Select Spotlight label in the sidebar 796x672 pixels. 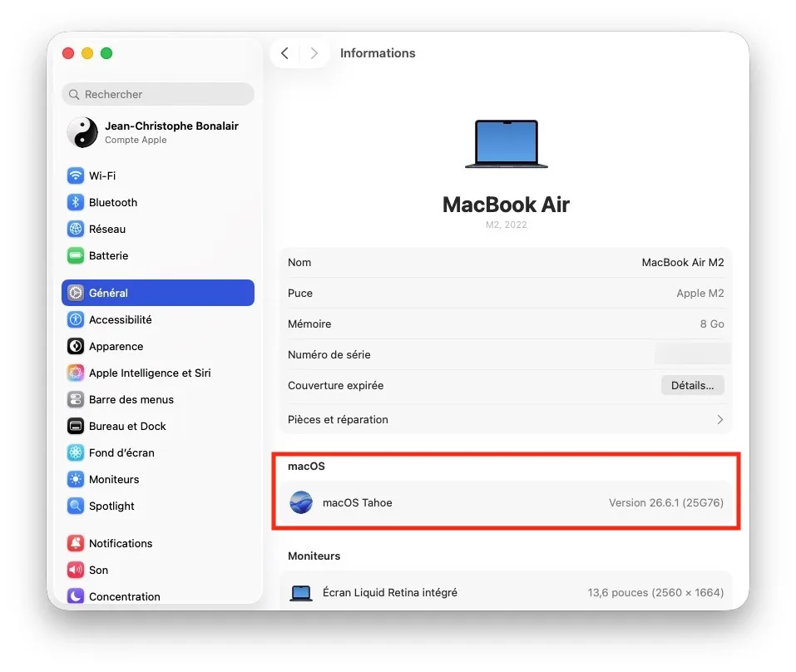click(111, 506)
